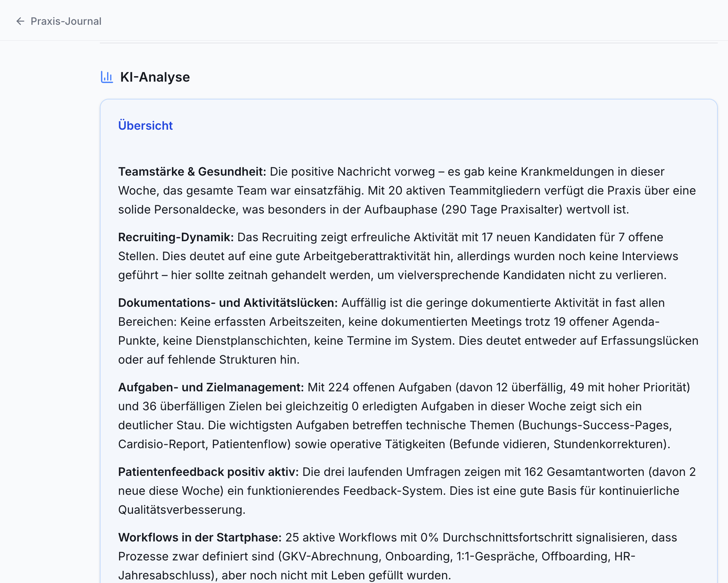Screen dimensions: 728x583
Task: Click the word 'Dienstplanschichten'
Action: click(251, 341)
